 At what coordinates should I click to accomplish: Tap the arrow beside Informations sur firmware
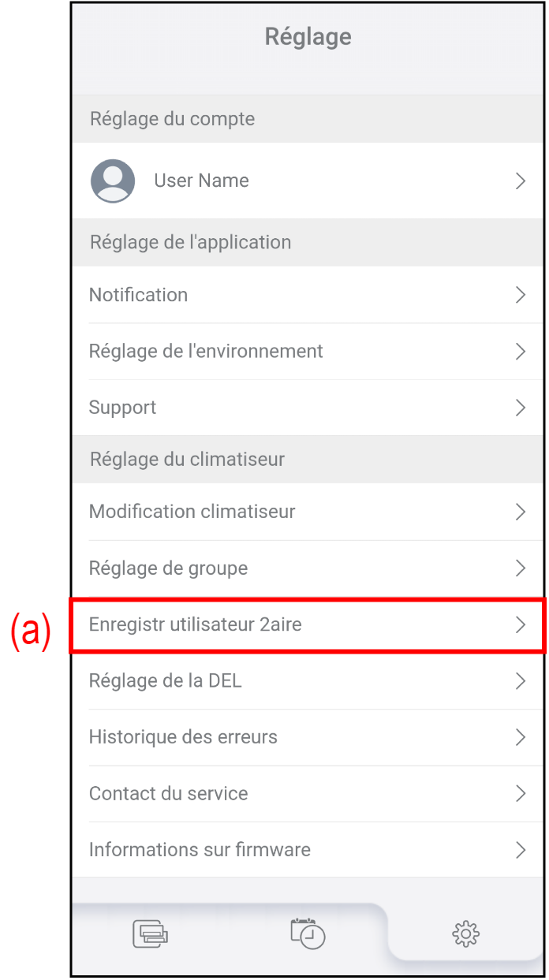[520, 850]
